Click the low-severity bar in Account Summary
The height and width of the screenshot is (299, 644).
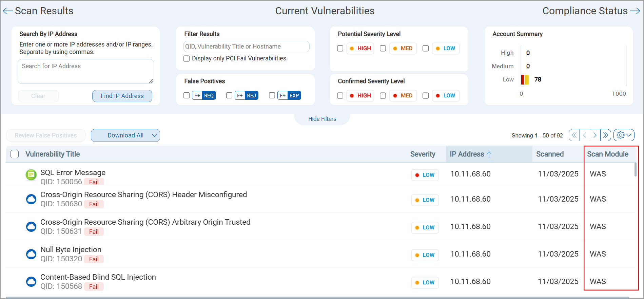(525, 79)
